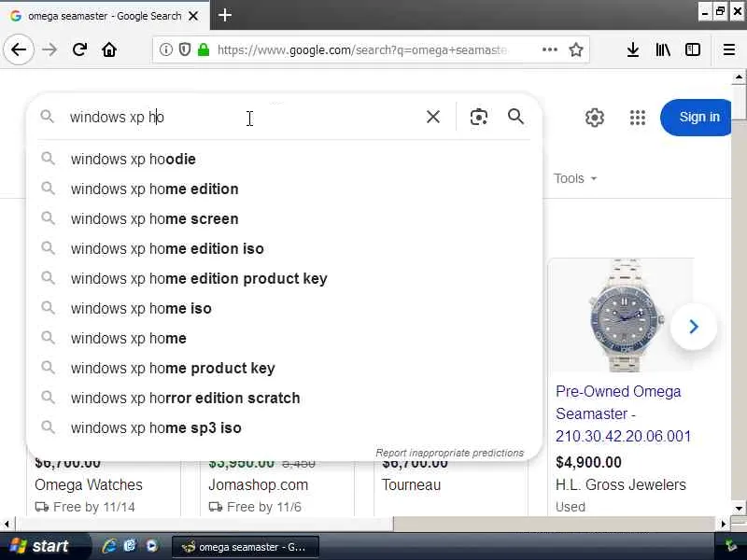Click the horizontal scrollbar right arrow

[x=723, y=524]
